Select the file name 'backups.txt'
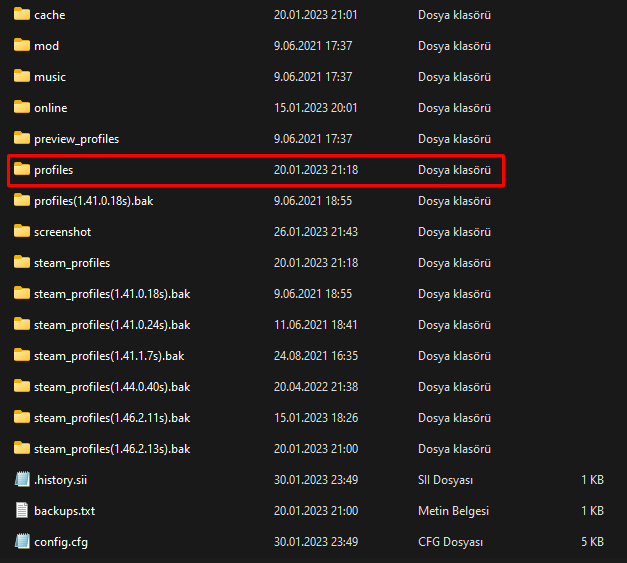 pyautogui.click(x=65, y=511)
